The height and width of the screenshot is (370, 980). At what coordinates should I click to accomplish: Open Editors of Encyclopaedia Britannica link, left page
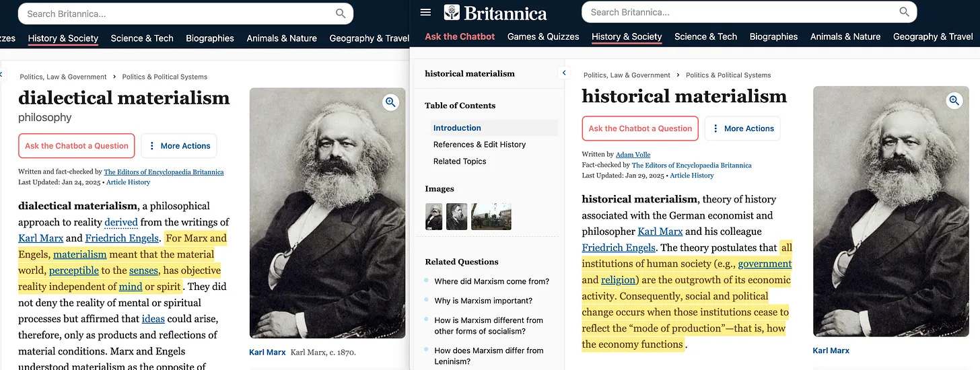tap(164, 172)
